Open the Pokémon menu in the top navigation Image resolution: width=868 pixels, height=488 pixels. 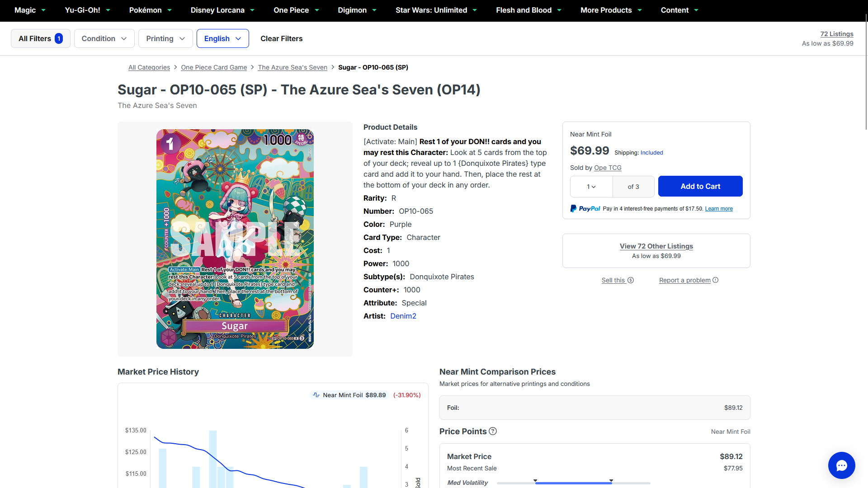pyautogui.click(x=151, y=10)
